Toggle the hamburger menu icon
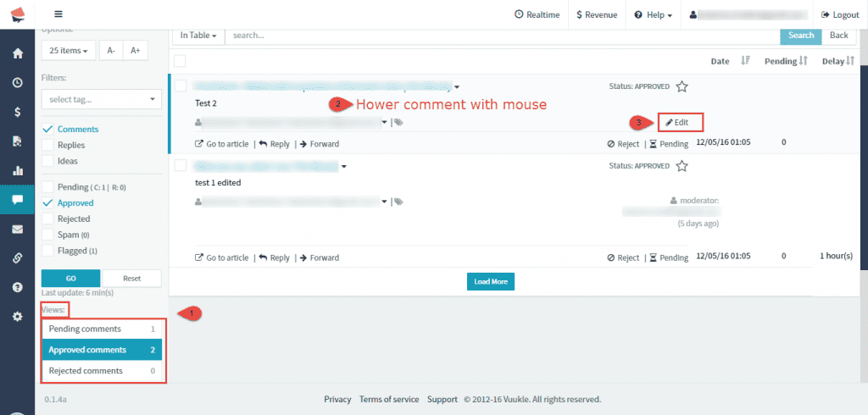 click(58, 14)
